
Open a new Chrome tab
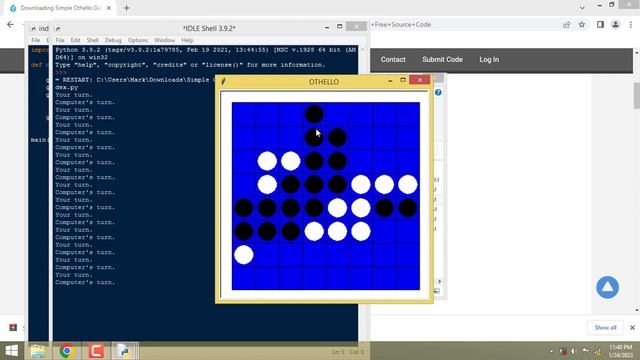pyautogui.click(x=127, y=8)
